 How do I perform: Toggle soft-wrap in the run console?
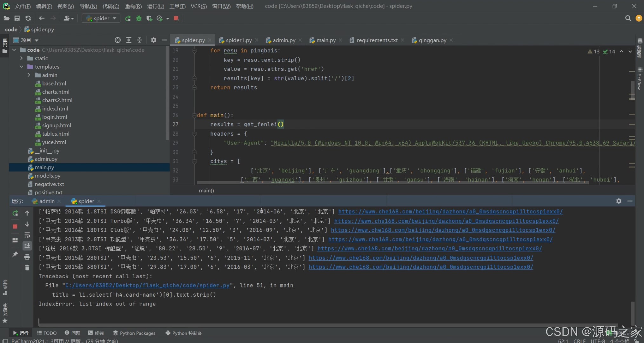[x=27, y=235]
